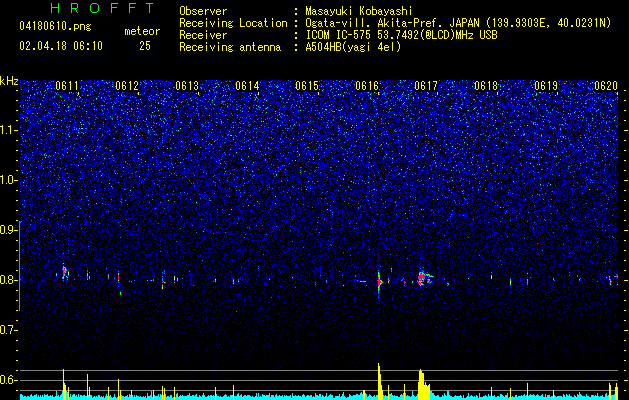Click the Observer label
Viewport: 629px width, 400px height.
[203, 11]
